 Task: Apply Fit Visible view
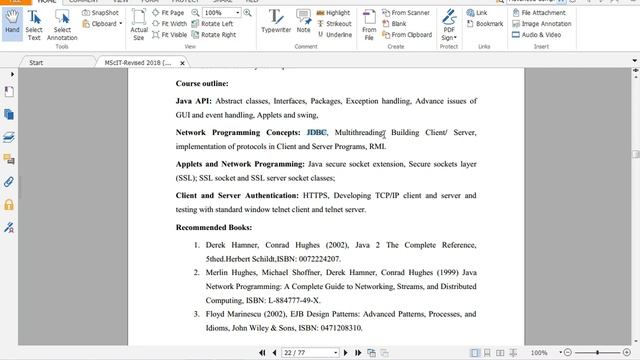point(169,35)
